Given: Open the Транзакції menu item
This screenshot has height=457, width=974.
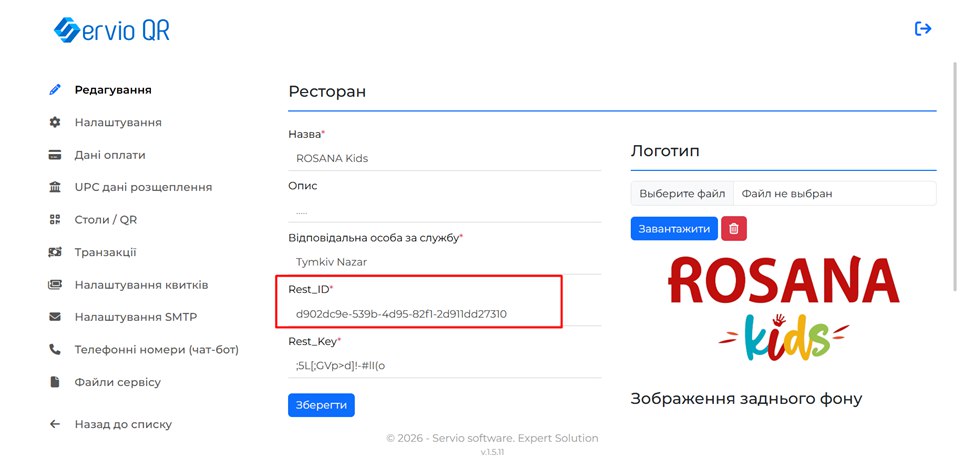Looking at the screenshot, I should [105, 252].
